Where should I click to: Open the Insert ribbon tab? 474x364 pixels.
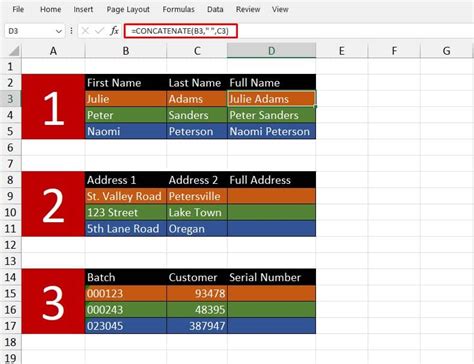tap(83, 9)
